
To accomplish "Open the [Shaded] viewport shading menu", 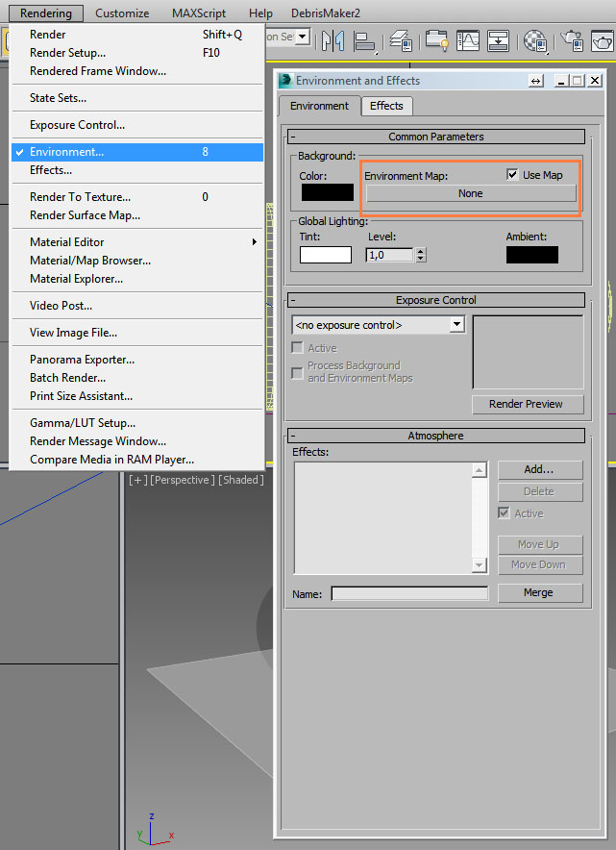I will coord(241,480).
